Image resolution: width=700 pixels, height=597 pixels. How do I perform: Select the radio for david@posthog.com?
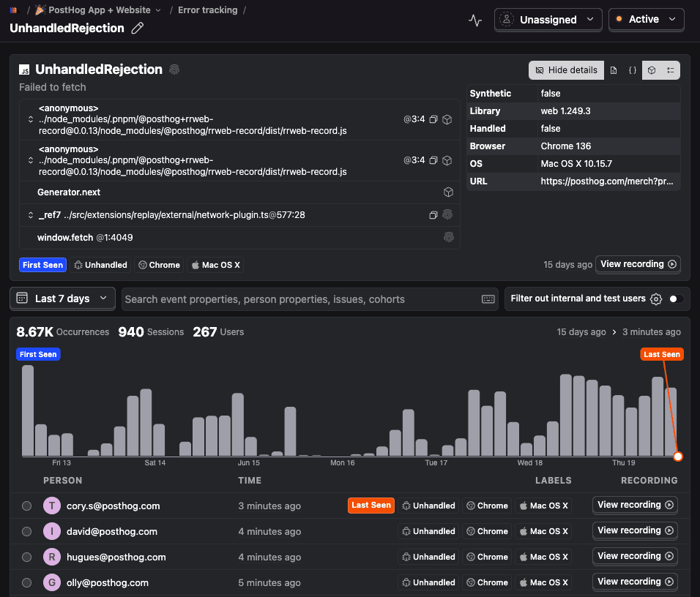coord(27,531)
